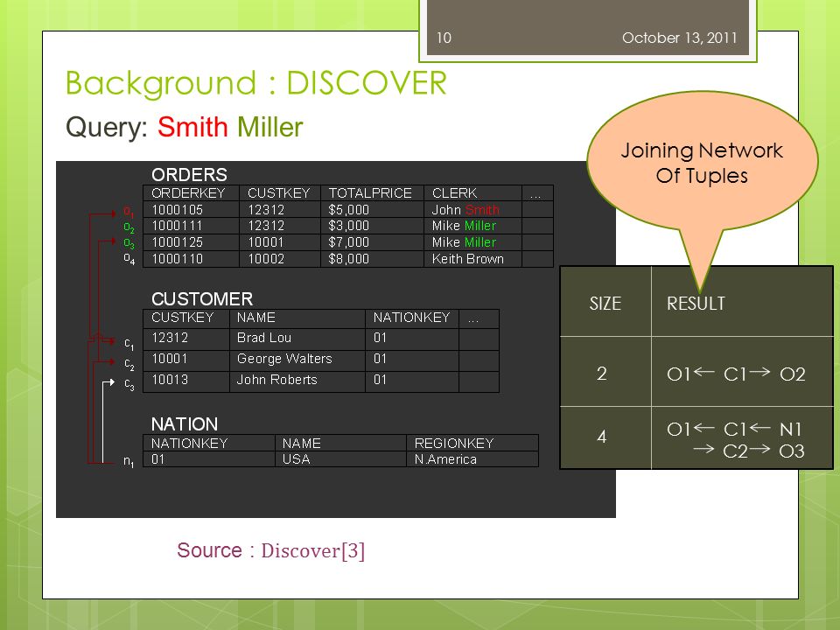
Task: Select the NATIONKEY header in CUSTOMER table
Action: (411, 318)
